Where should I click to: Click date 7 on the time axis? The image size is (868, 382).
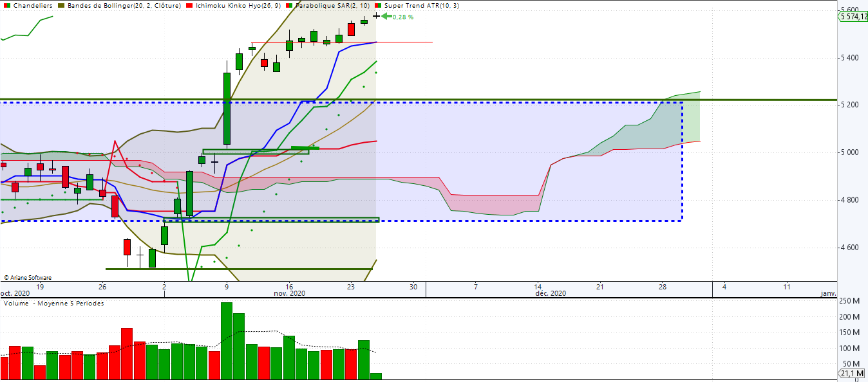coord(475,287)
